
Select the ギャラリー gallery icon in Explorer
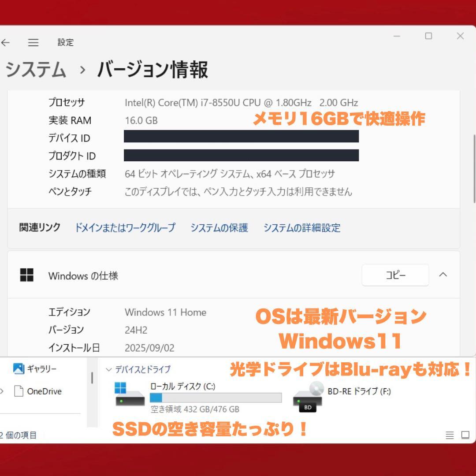coord(19,368)
